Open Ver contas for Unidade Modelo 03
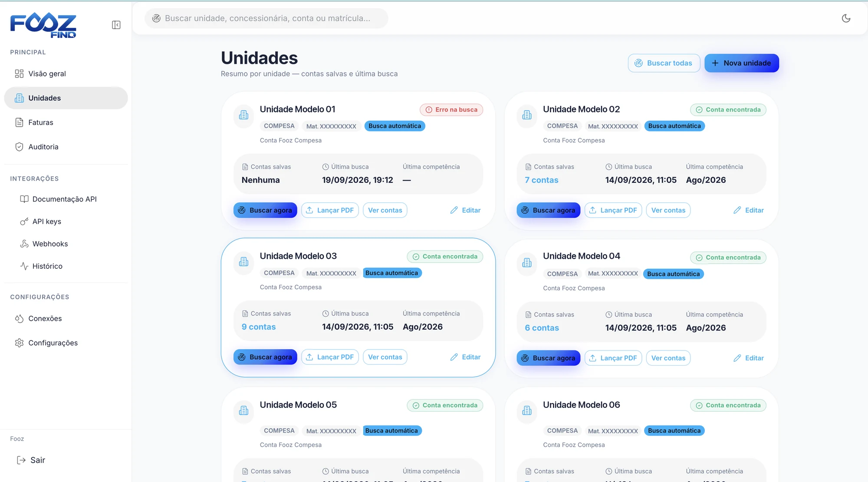Screen dimensions: 868x482 (x=385, y=357)
